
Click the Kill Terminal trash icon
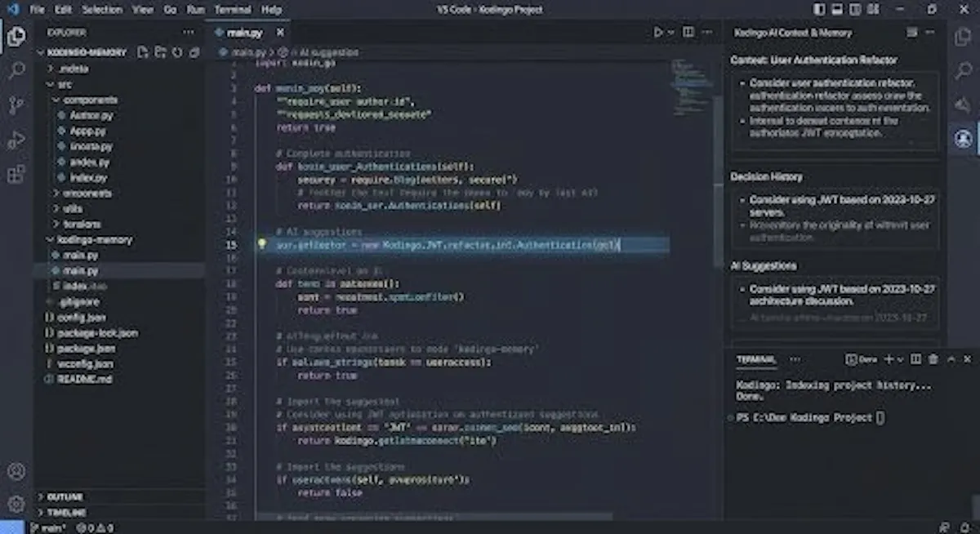coord(933,359)
